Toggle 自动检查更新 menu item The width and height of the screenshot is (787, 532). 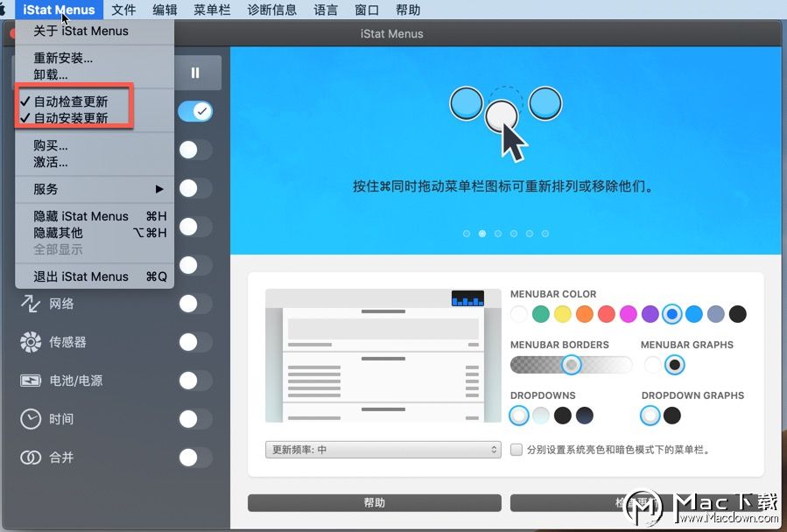click(x=95, y=101)
